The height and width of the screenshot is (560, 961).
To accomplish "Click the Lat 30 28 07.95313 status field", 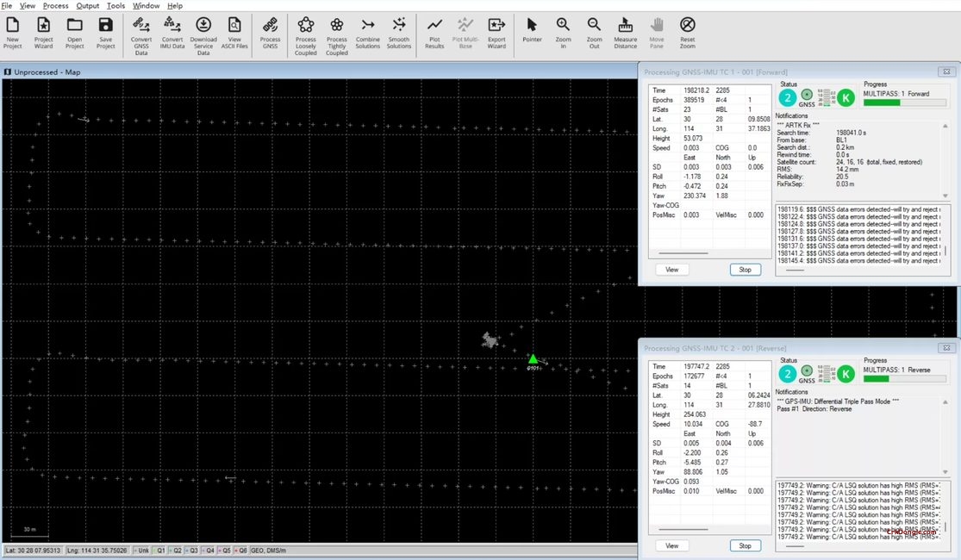I will click(x=33, y=551).
